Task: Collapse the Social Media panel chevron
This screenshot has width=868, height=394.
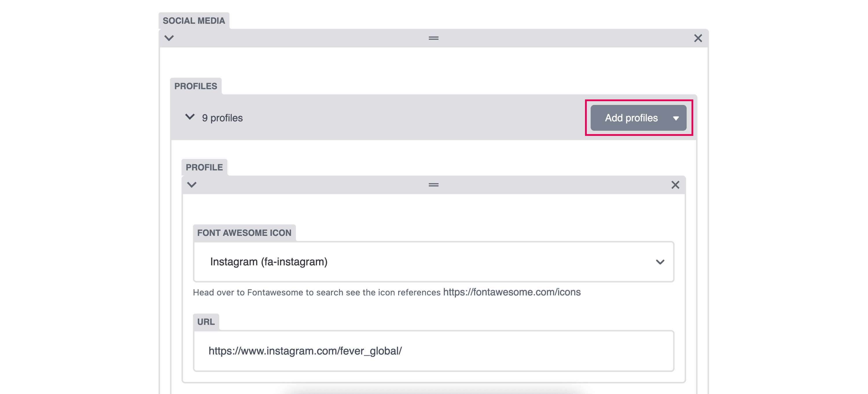Action: click(x=169, y=38)
